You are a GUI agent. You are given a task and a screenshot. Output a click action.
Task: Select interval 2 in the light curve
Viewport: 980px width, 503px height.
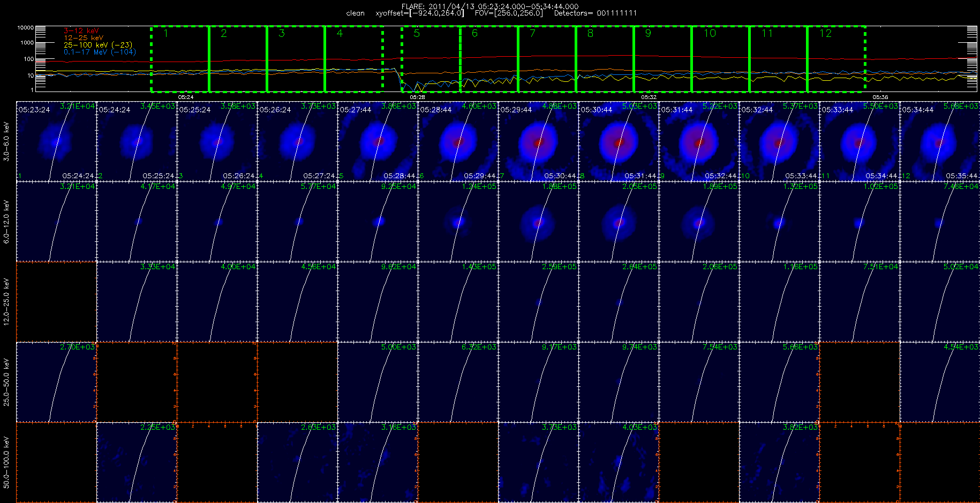click(x=238, y=59)
